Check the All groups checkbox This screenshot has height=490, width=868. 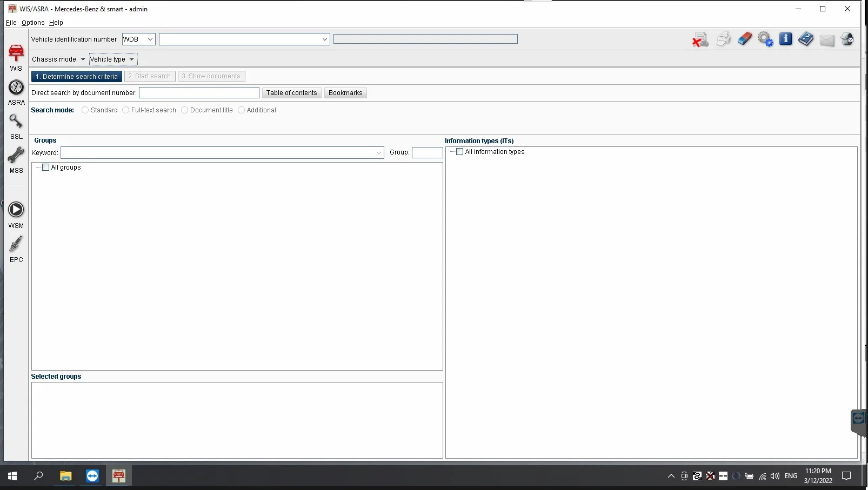pyautogui.click(x=46, y=167)
